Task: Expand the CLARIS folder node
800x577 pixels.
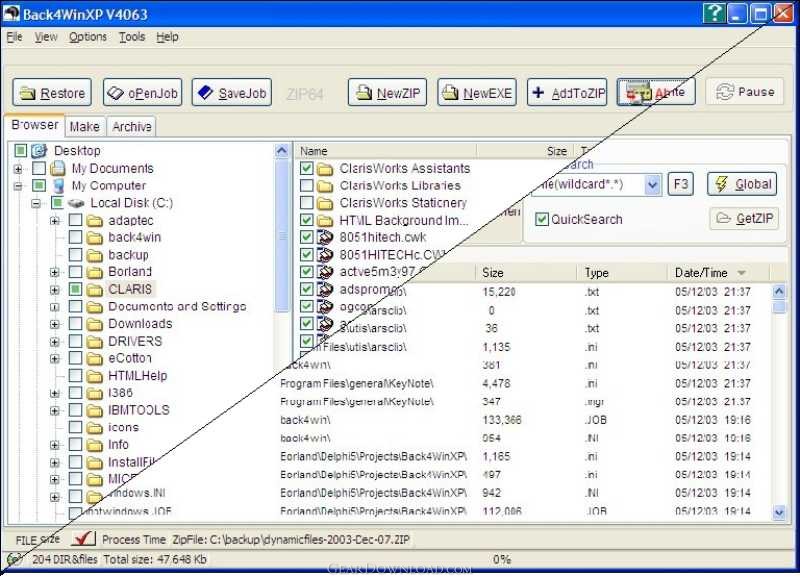Action: pyautogui.click(x=55, y=289)
